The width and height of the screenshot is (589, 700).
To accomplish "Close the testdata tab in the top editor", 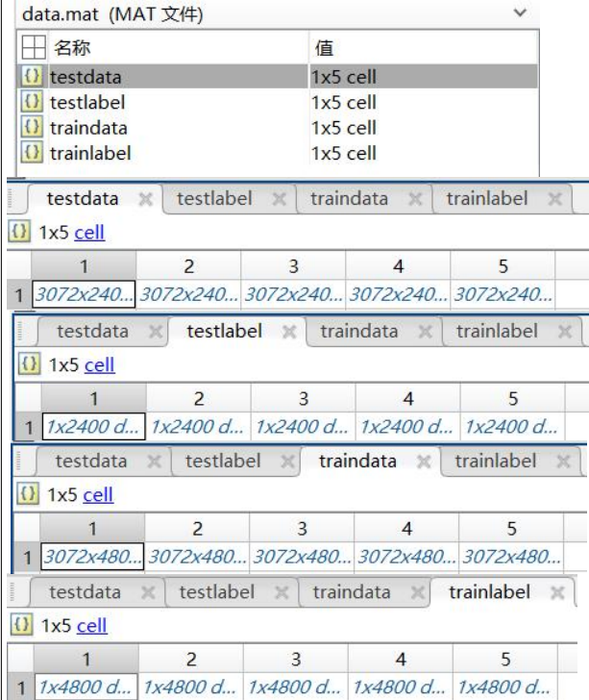I will pos(146,199).
